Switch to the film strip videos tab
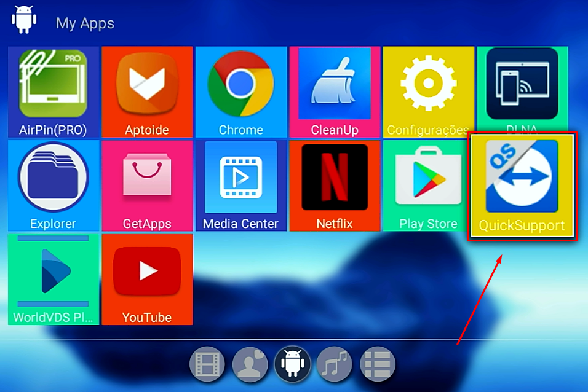 [207, 364]
